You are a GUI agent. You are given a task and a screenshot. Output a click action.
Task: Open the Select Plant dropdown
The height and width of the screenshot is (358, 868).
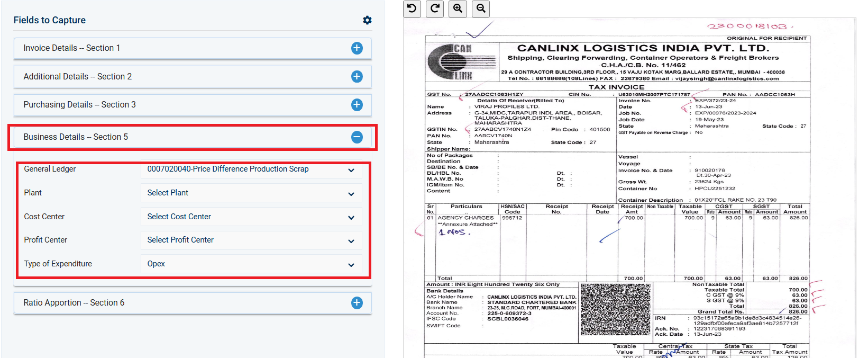click(251, 193)
